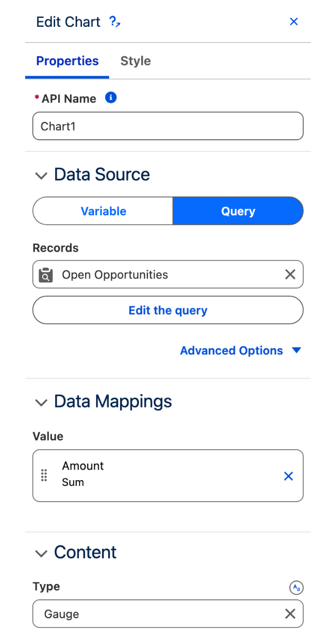Select the Query data source option

pos(238,211)
